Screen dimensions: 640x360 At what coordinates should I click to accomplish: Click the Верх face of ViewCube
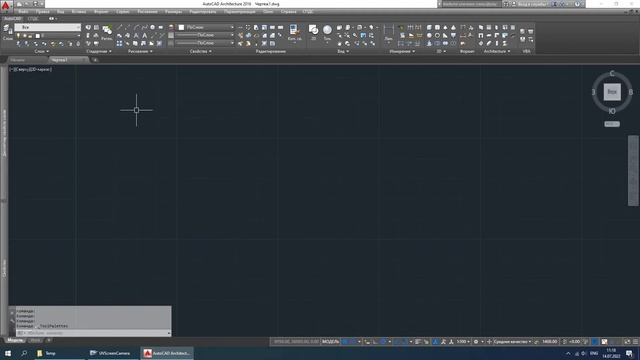612,92
